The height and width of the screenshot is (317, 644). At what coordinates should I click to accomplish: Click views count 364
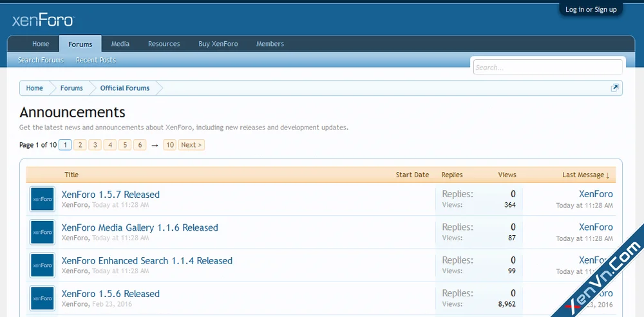pos(510,205)
